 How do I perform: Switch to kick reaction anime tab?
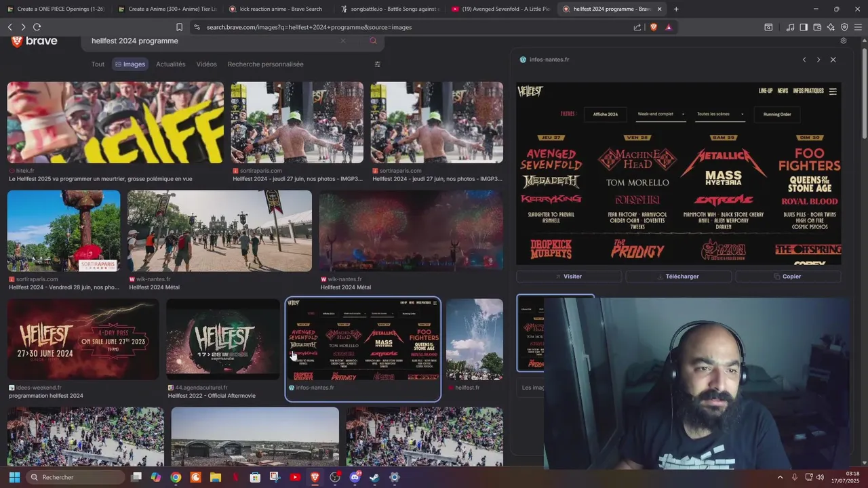(x=278, y=9)
